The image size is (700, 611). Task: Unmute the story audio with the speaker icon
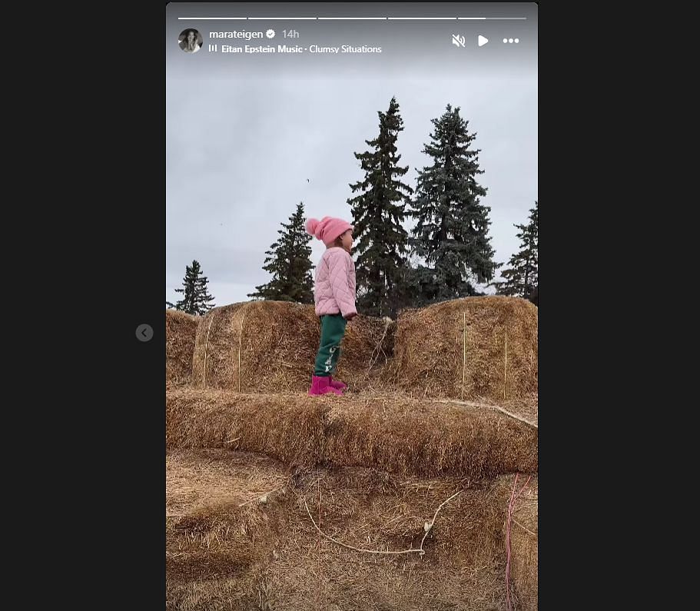point(459,41)
